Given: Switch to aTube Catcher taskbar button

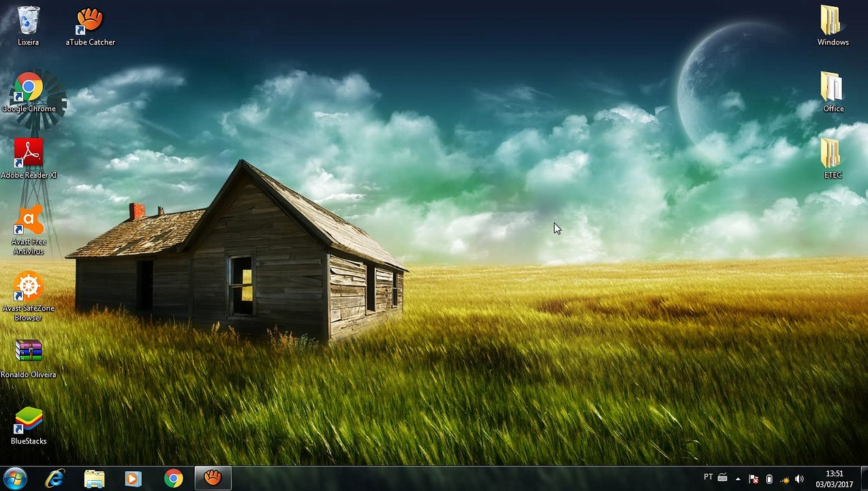Looking at the screenshot, I should click(213, 479).
